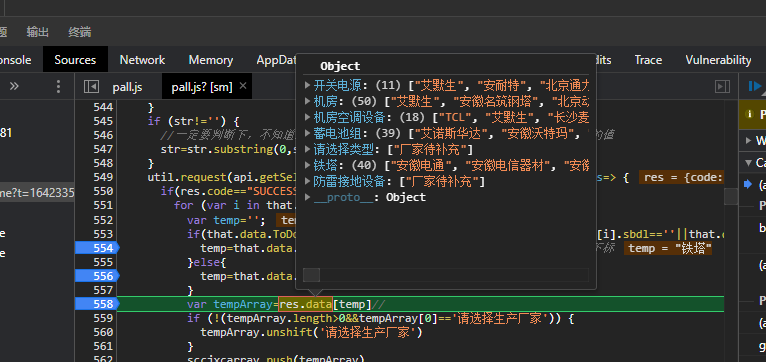This screenshot has width=766, height=362.
Task: Click the Object popup title
Action: (340, 66)
